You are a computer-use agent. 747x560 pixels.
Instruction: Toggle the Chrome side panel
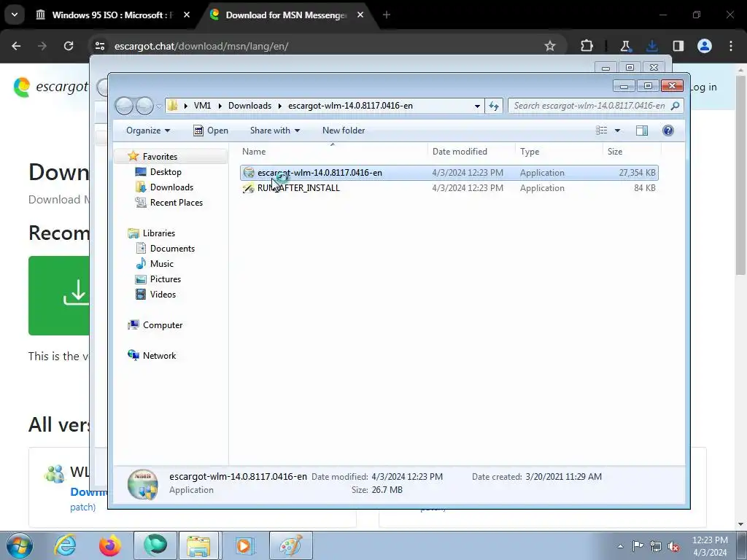point(678,46)
